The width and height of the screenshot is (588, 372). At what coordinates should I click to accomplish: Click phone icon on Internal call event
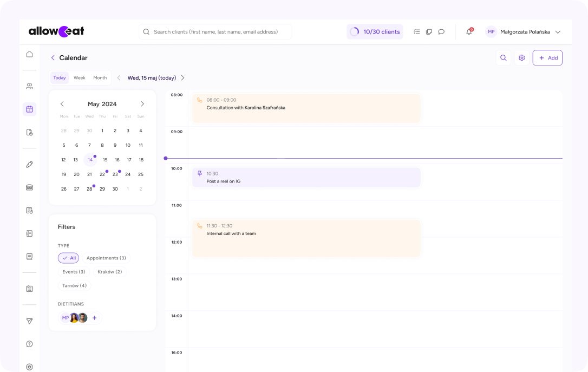(x=199, y=226)
